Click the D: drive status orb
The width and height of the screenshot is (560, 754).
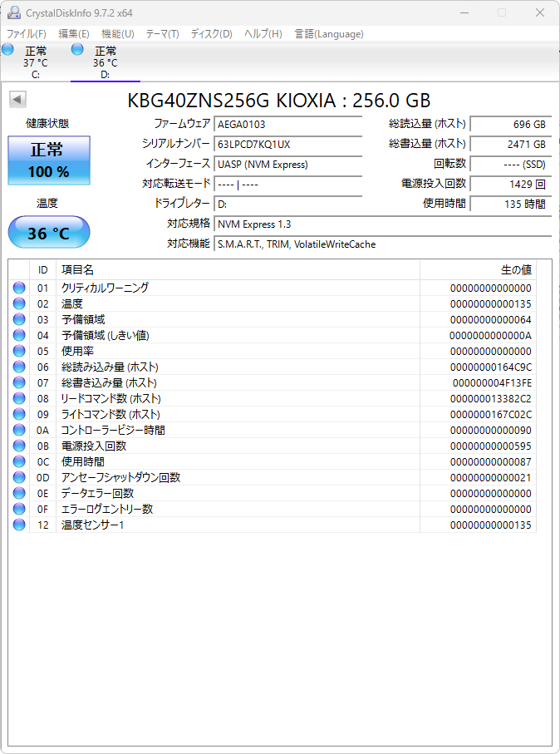coord(77,49)
